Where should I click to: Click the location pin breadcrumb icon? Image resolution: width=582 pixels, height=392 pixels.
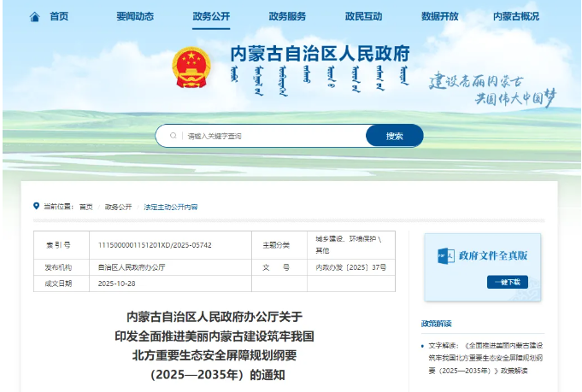point(36,206)
